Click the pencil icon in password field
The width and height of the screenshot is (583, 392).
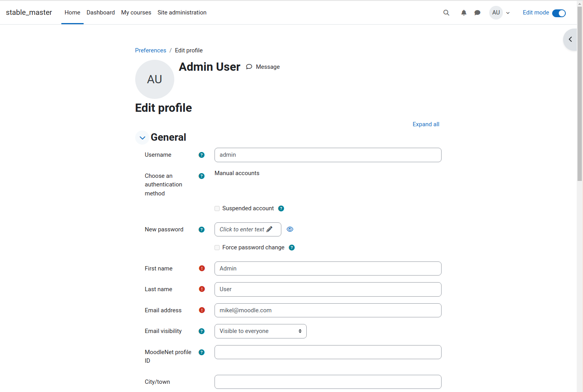pos(269,229)
